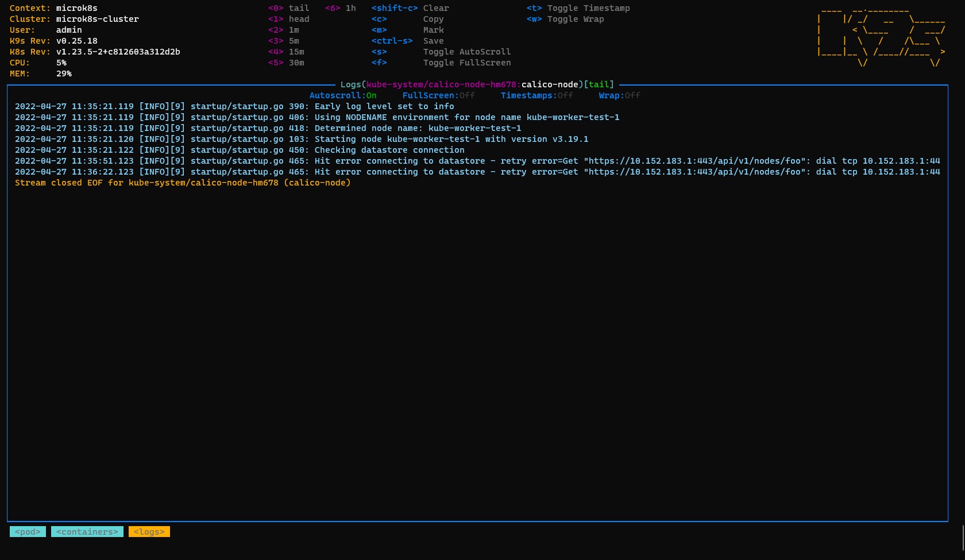Click the Cluster value microk8s-cluster

pyautogui.click(x=98, y=19)
